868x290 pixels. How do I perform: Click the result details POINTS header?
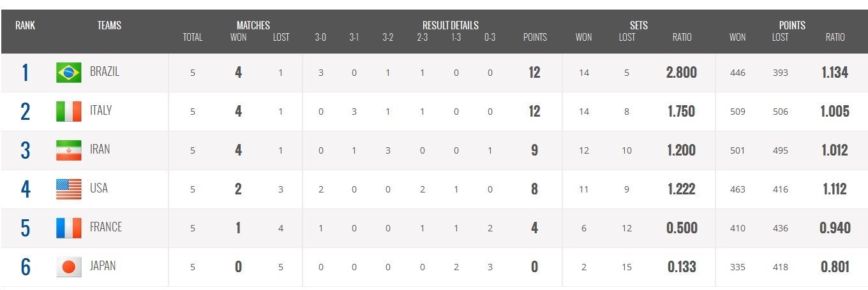(x=535, y=37)
